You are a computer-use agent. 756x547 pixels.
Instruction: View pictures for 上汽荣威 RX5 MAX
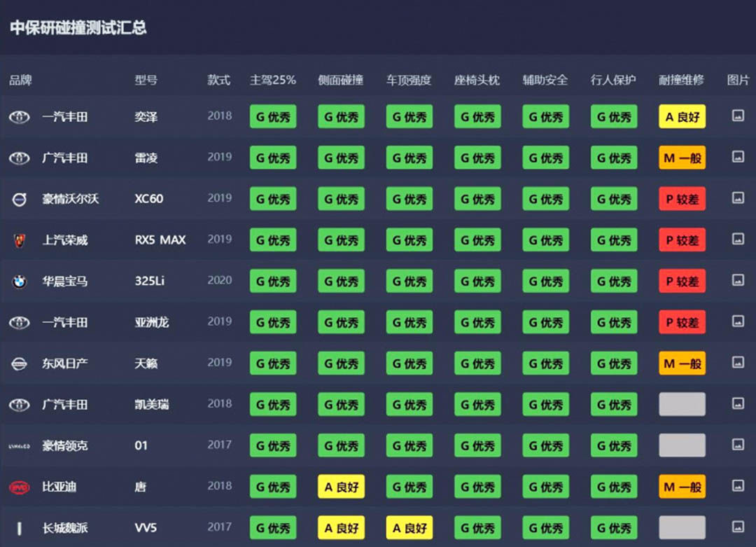click(x=737, y=240)
